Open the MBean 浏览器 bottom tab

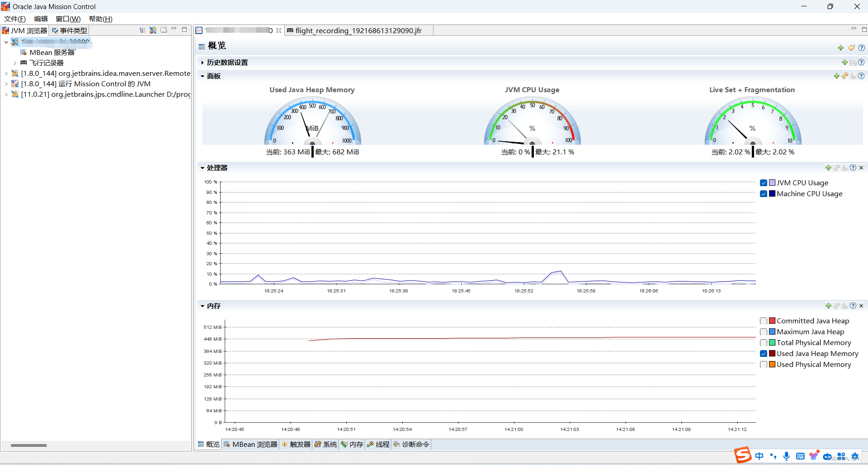(250, 444)
